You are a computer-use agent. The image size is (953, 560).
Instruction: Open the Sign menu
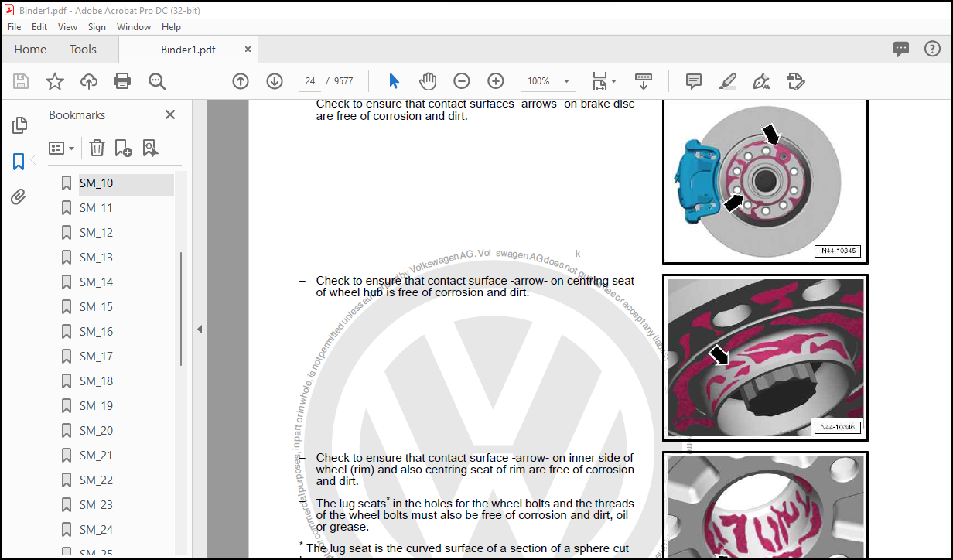97,26
